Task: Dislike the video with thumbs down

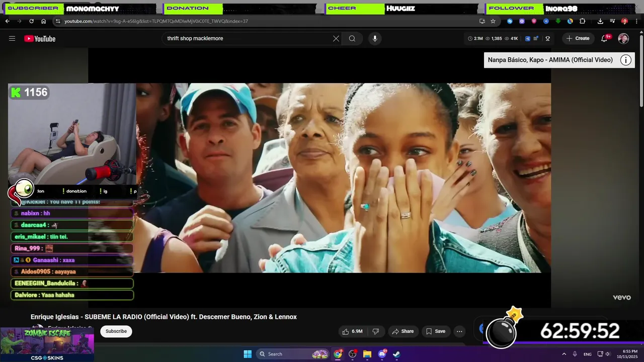Action: (x=375, y=331)
